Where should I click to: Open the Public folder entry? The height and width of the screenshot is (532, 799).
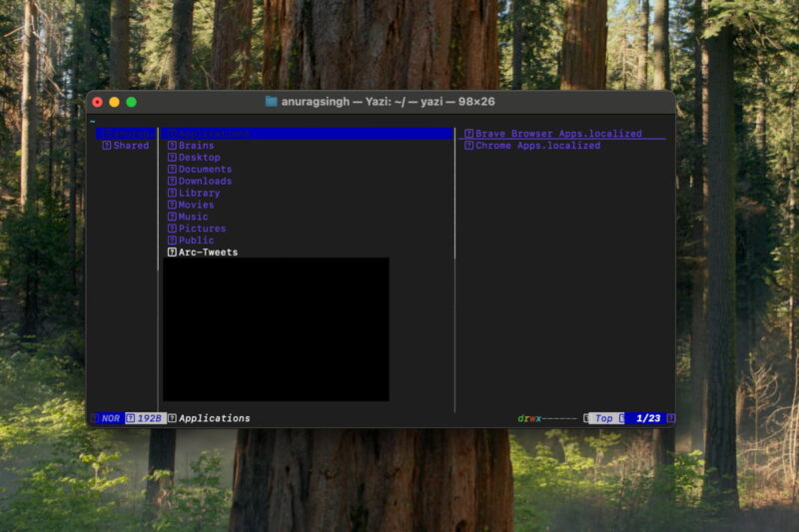[196, 241]
